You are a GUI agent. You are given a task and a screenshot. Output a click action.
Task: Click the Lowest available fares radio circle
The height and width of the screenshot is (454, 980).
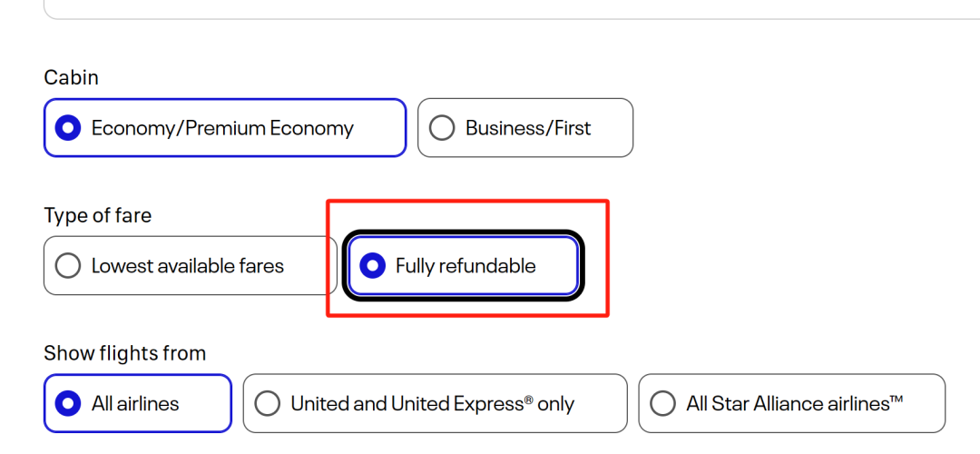pyautogui.click(x=68, y=266)
